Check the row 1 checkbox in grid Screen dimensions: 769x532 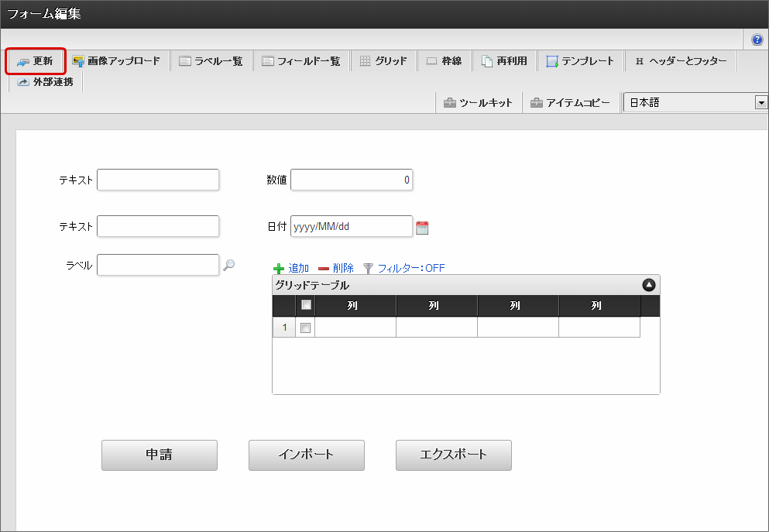(306, 328)
